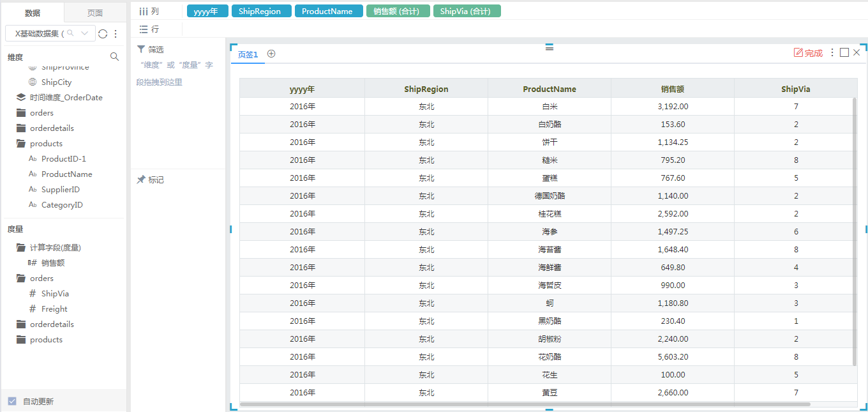Select the Freight measure field

[x=54, y=309]
